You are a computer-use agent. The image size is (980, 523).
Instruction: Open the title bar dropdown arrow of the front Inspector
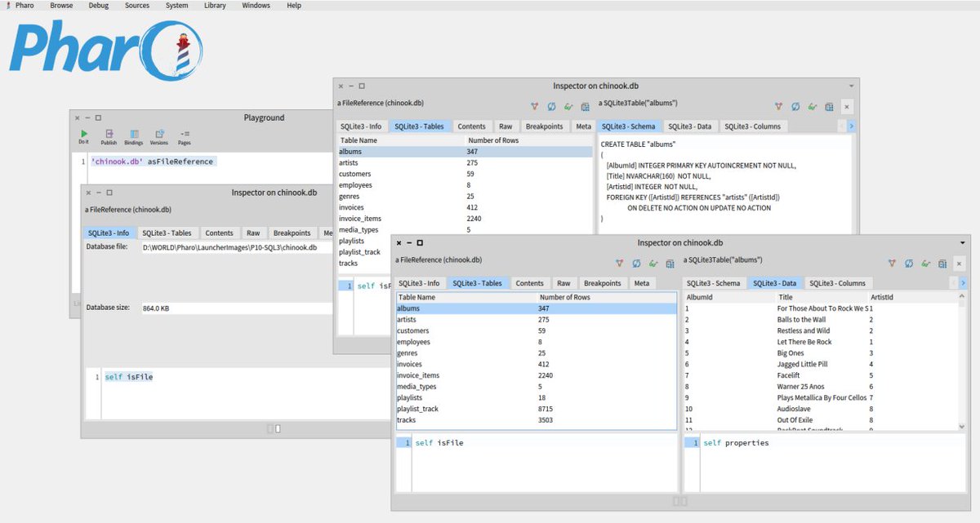(x=962, y=243)
